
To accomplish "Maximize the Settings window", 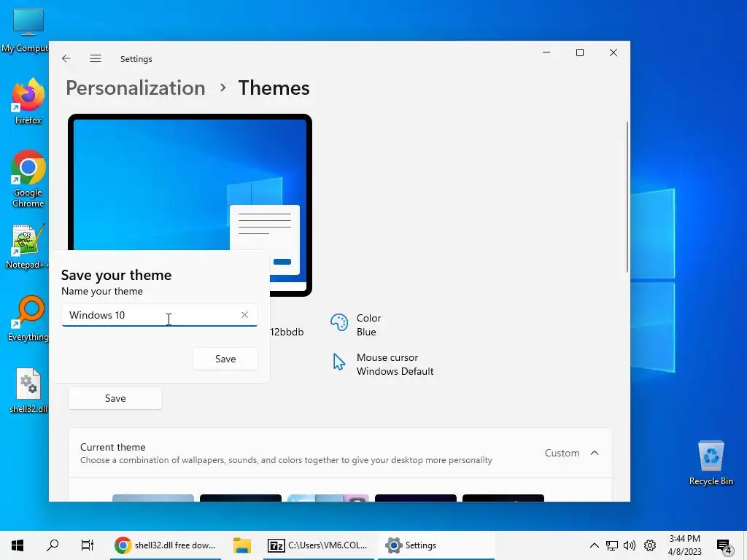I will 580,52.
